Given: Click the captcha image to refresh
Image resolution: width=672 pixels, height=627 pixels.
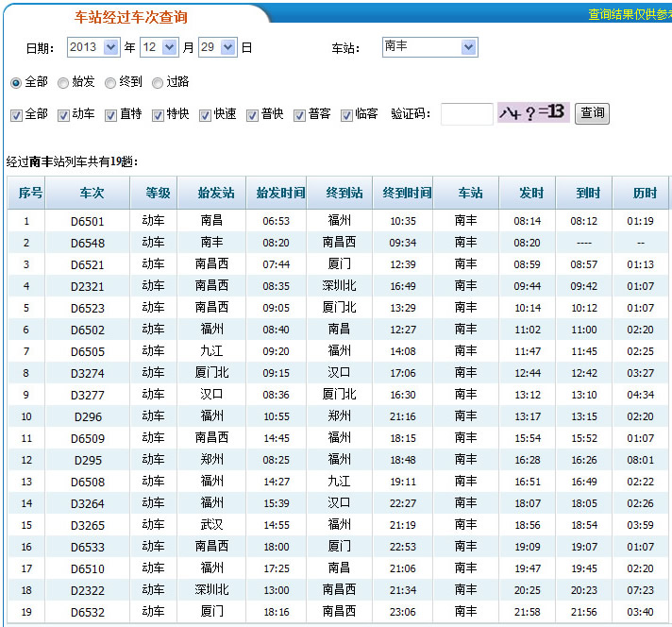Looking at the screenshot, I should click(x=533, y=112).
